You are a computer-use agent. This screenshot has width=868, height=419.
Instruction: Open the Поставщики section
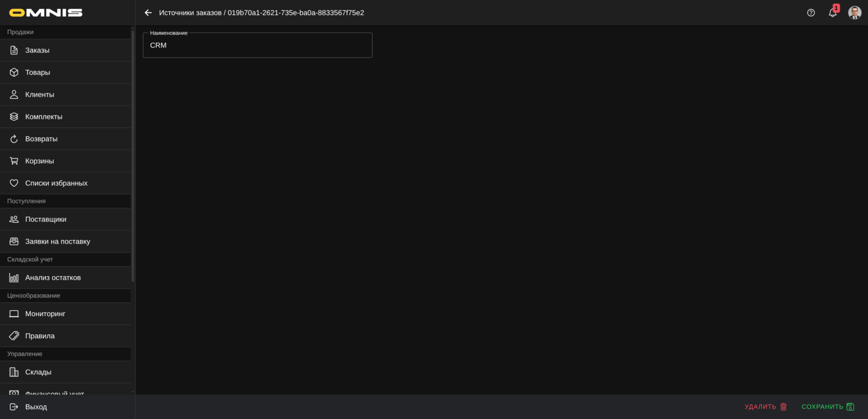pyautogui.click(x=46, y=219)
